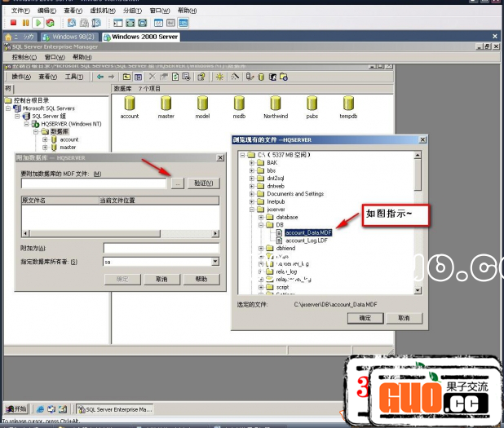Click 取消 in the browse files dialog
The height and width of the screenshot is (428, 504).
[404, 318]
